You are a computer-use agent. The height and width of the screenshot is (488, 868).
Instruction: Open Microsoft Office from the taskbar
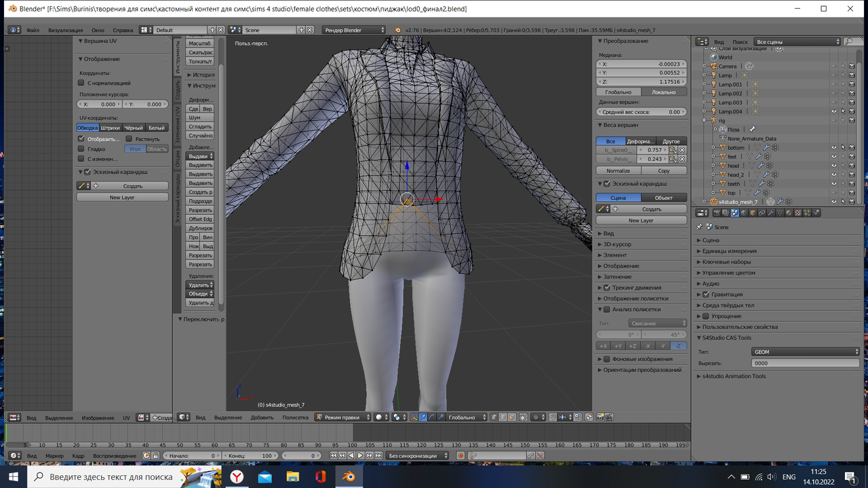(x=320, y=476)
